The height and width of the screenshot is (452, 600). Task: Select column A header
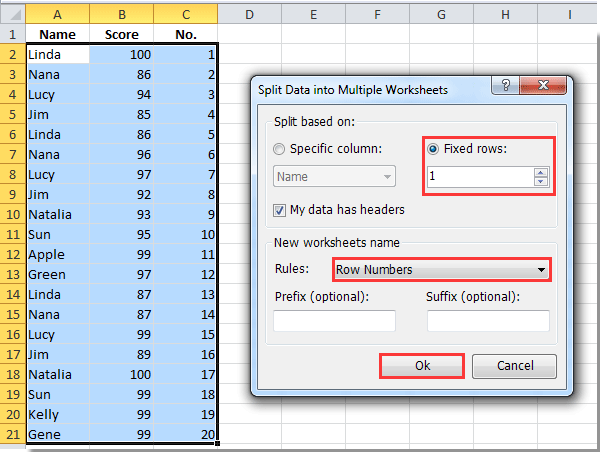(x=56, y=12)
